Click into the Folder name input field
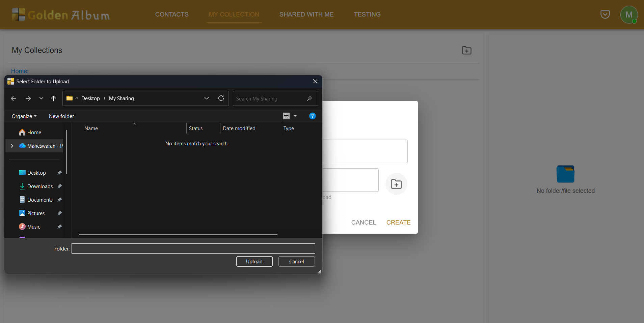 click(x=193, y=248)
